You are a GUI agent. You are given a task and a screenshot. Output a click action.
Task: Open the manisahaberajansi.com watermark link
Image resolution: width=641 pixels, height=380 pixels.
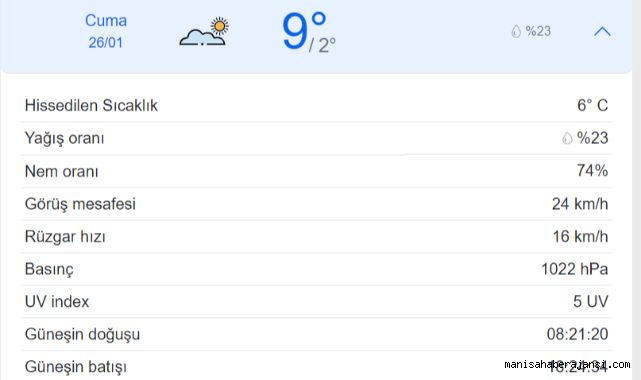pyautogui.click(x=567, y=364)
